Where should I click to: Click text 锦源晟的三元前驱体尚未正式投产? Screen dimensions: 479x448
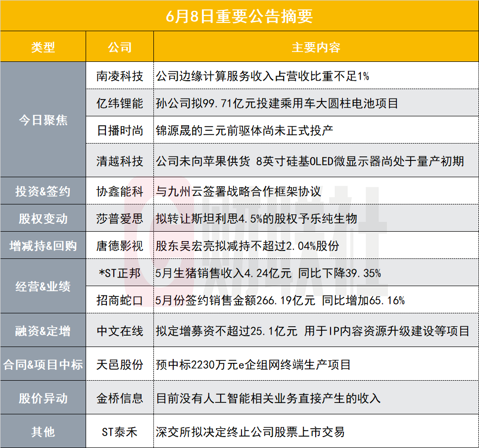tap(244, 130)
